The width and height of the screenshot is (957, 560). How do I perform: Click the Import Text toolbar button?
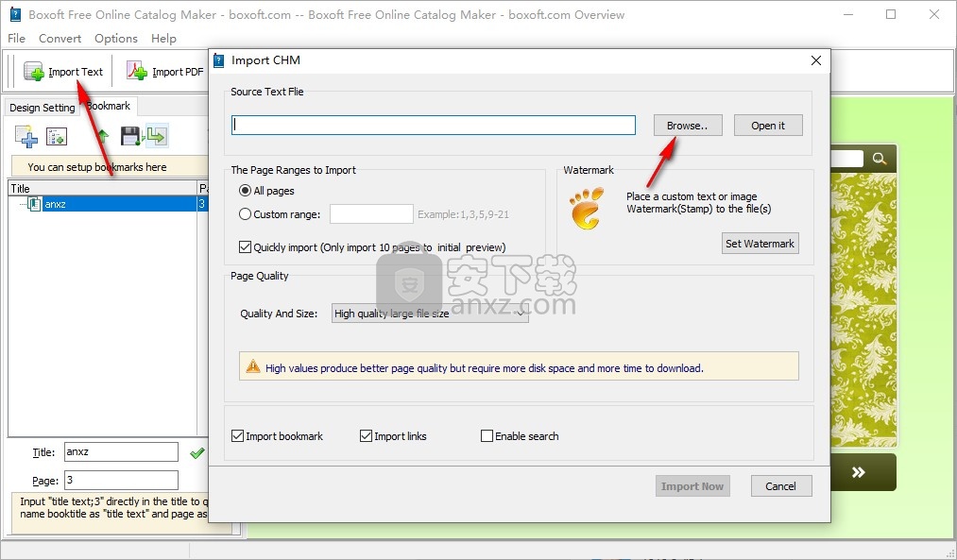63,72
